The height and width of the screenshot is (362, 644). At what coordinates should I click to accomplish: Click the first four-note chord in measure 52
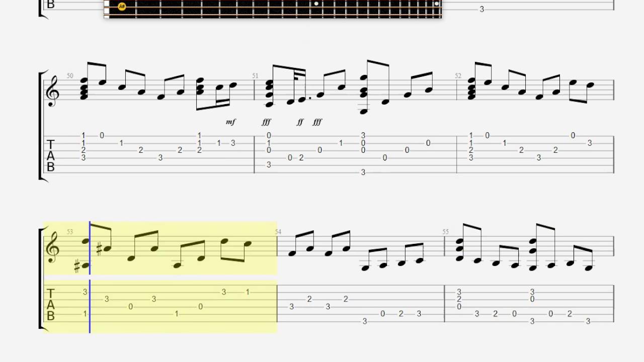(x=472, y=88)
